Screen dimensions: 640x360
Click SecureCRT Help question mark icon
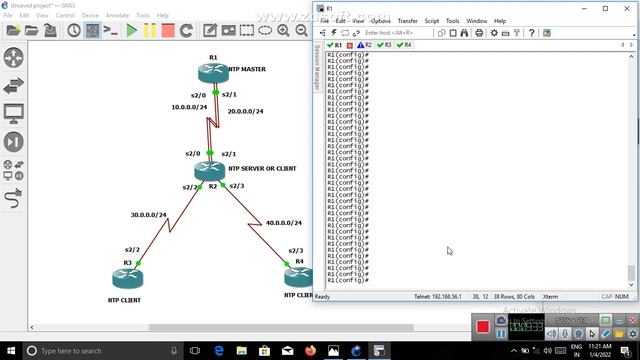pos(531,33)
